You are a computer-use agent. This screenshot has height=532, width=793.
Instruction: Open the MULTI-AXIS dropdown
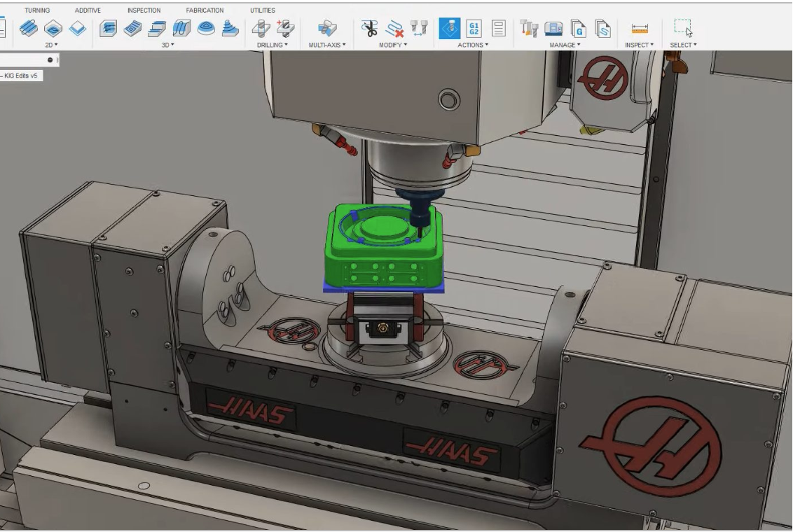tap(327, 45)
